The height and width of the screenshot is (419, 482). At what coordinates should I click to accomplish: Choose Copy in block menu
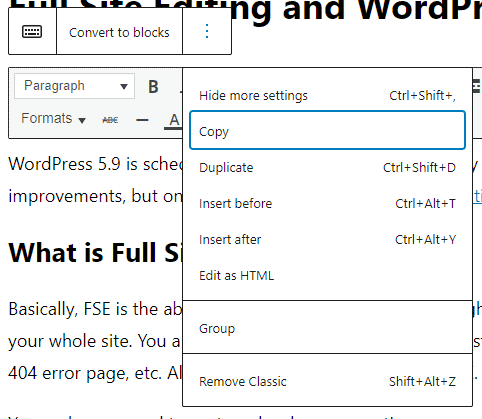point(327,130)
